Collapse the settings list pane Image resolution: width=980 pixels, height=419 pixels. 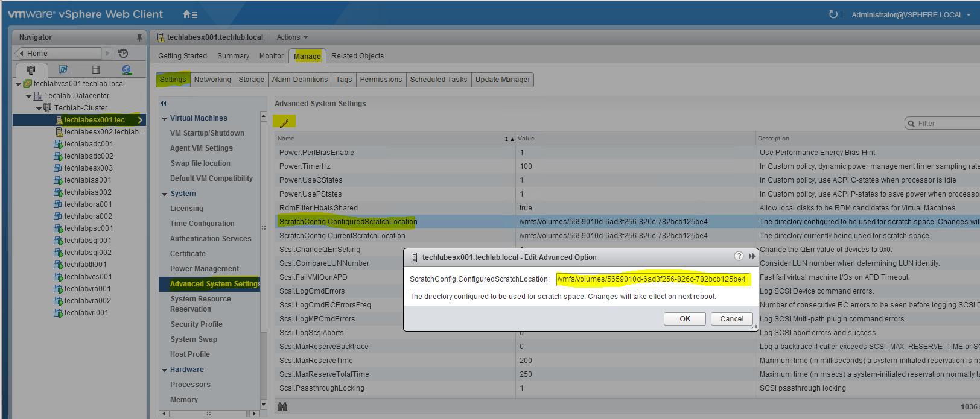(x=164, y=103)
